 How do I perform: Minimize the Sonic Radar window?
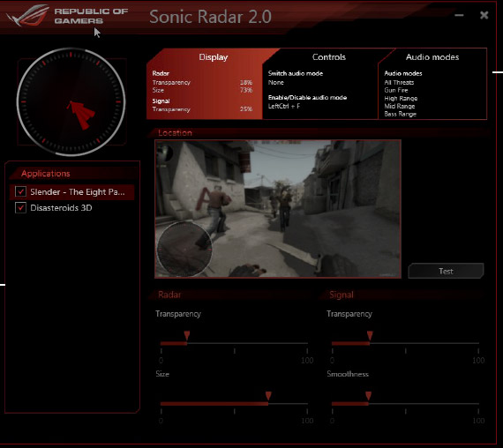(459, 15)
